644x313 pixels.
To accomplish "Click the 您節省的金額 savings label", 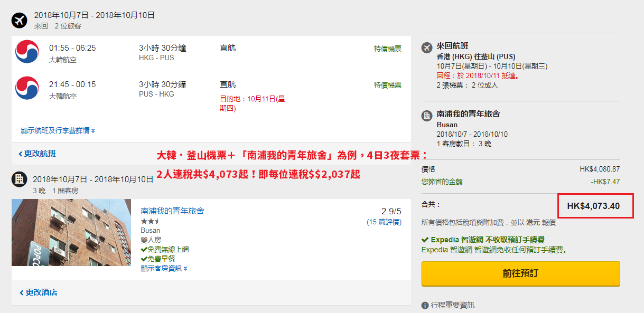I will pos(442,182).
